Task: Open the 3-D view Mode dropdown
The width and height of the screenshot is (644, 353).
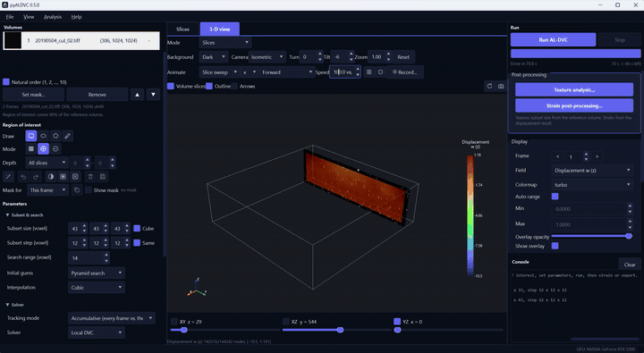Action: click(225, 43)
